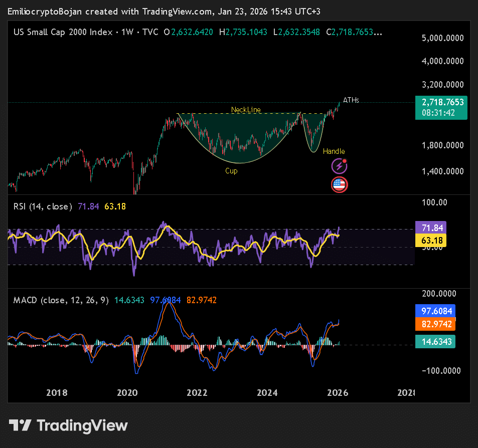Click the ATHs text label on the chart
The image size is (478, 448).
(351, 100)
